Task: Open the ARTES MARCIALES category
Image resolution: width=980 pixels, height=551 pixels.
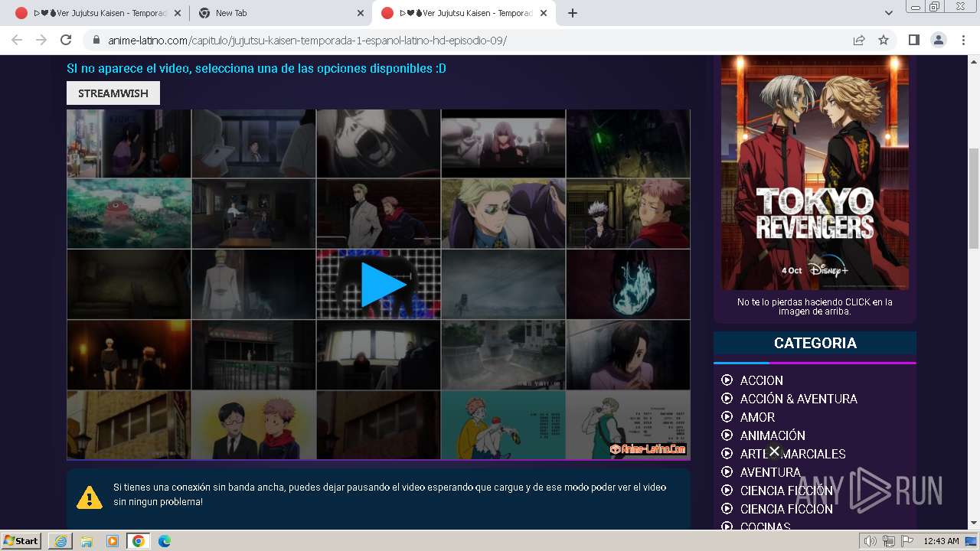Action: 792,454
